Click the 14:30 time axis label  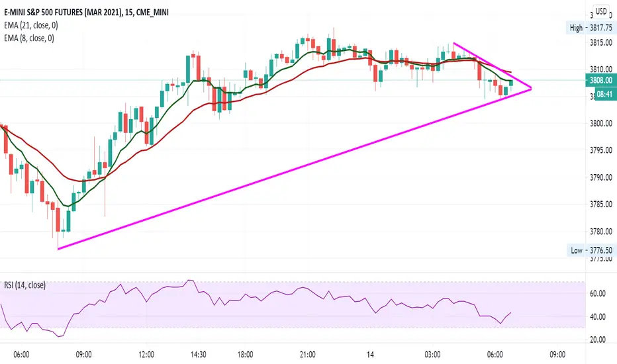pos(199,355)
